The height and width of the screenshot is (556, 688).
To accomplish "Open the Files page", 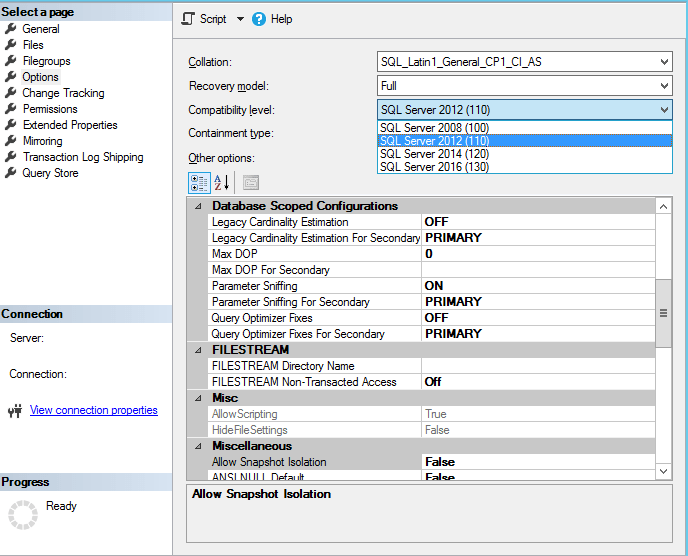I will click(33, 45).
